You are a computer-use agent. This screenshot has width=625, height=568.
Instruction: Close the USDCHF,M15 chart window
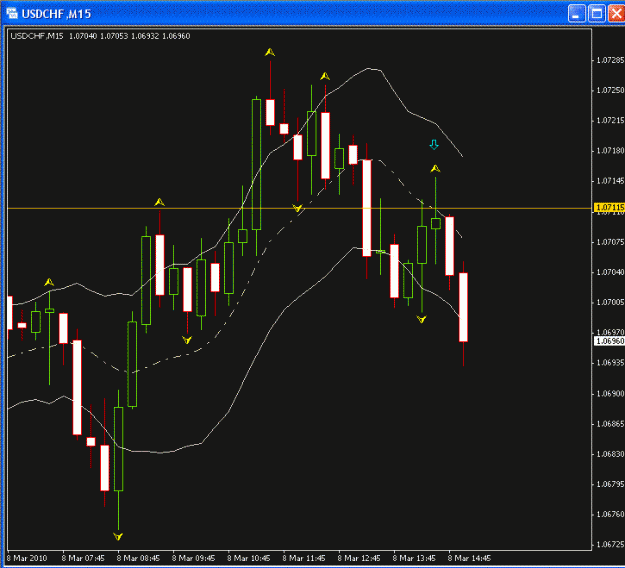pos(616,14)
